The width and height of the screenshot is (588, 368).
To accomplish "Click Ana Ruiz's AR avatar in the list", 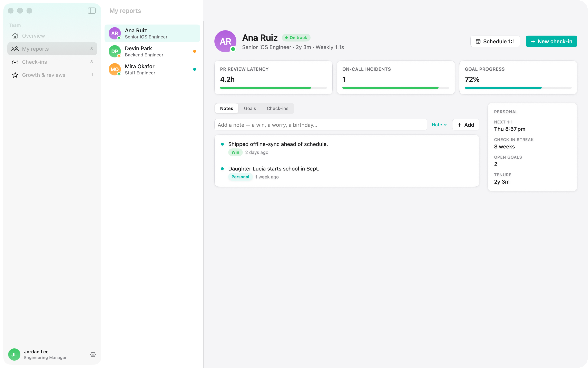I will coord(115,33).
